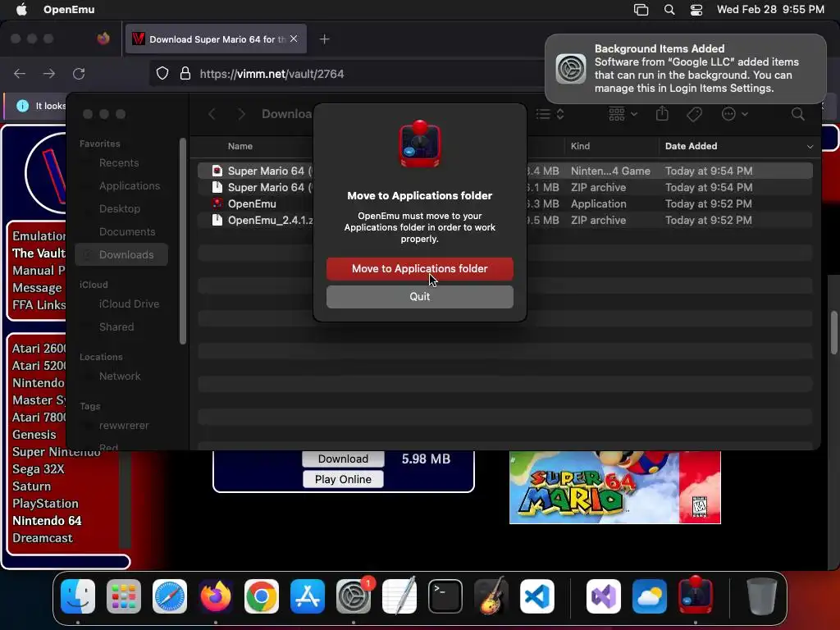This screenshot has width=840, height=630.
Task: Open Spotlight search in menu bar
Action: click(669, 10)
